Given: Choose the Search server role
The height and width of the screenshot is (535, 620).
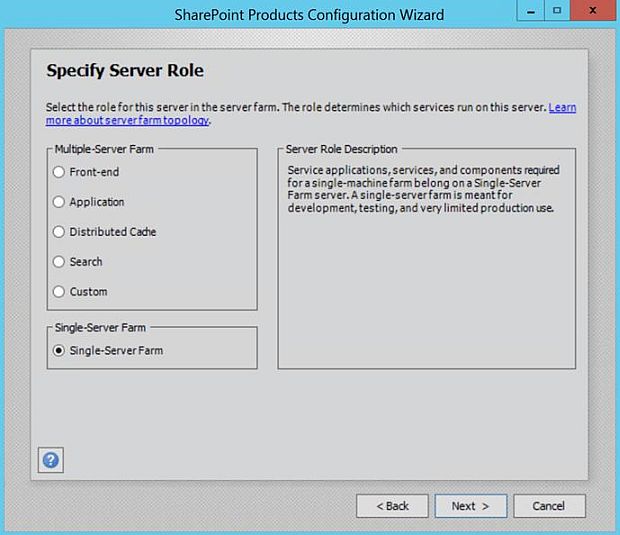Looking at the screenshot, I should [78, 262].
